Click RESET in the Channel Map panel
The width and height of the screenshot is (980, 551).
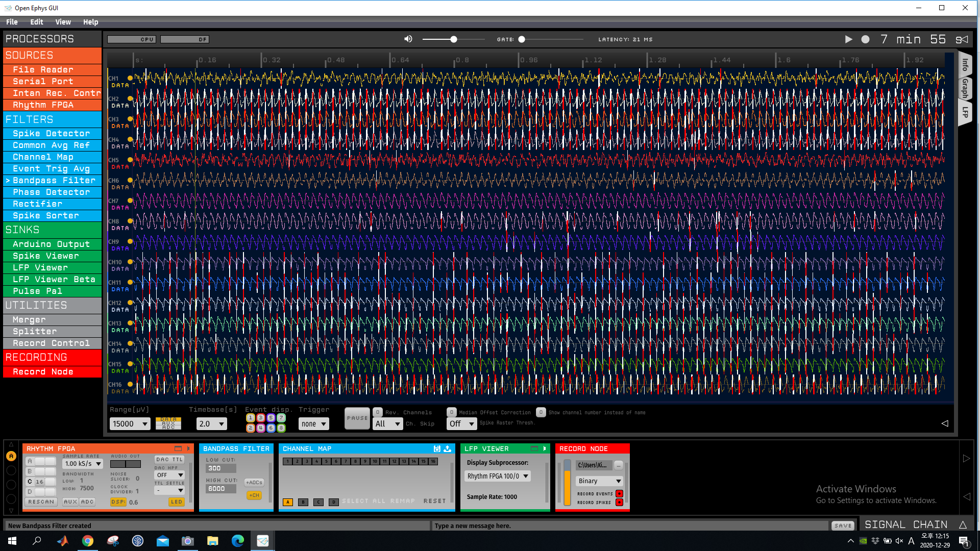click(435, 500)
